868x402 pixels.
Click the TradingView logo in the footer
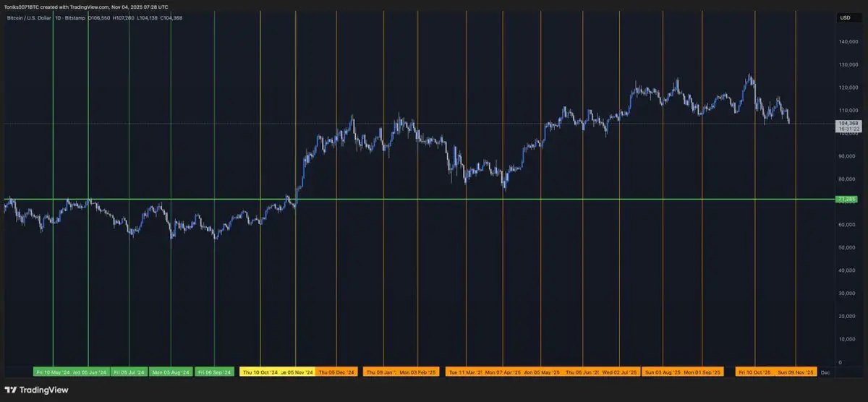coord(36,390)
